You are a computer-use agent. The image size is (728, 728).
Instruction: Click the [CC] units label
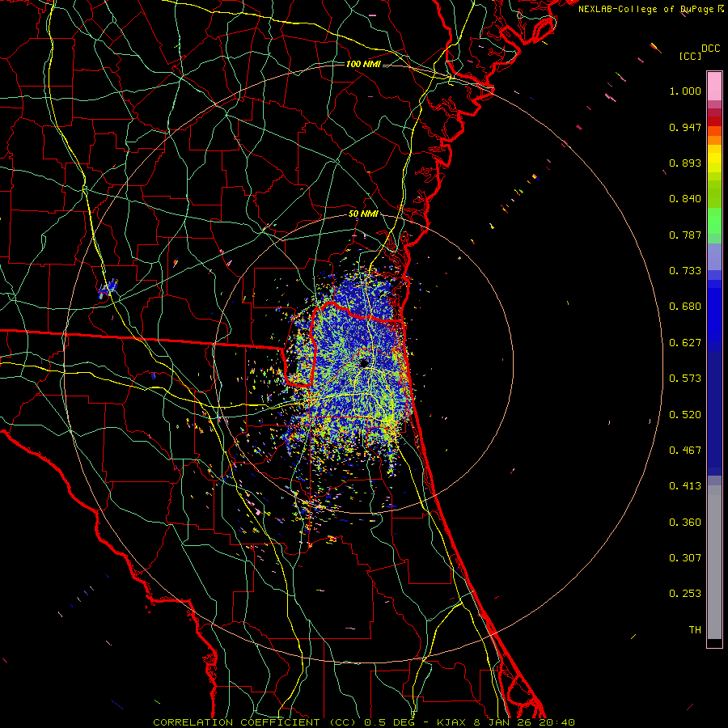(690, 56)
